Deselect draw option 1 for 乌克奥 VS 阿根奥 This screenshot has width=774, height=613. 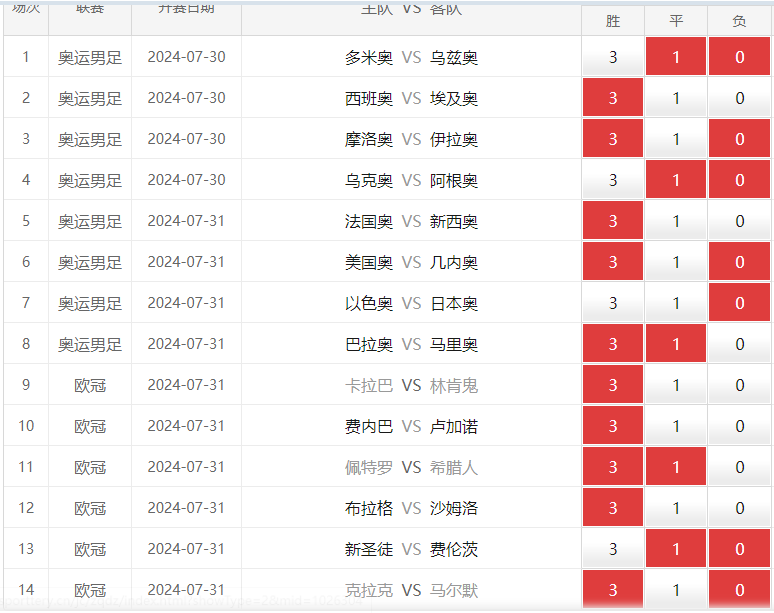[676, 180]
